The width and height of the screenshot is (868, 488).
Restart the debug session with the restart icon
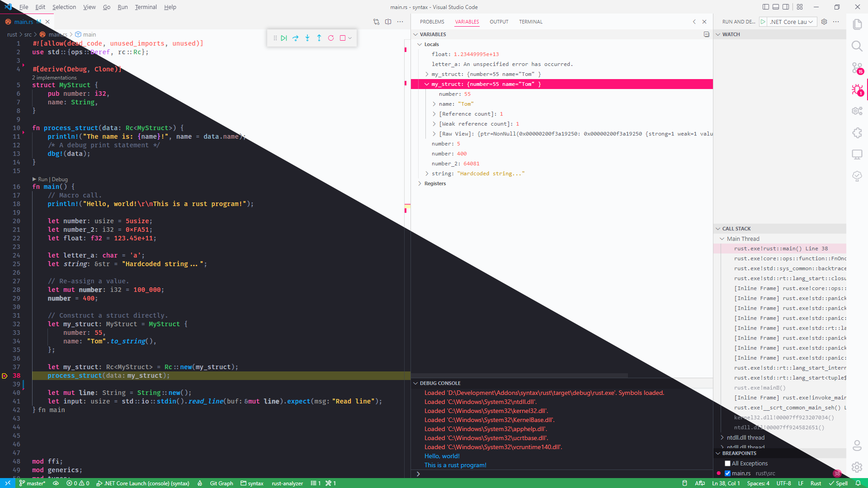click(331, 38)
